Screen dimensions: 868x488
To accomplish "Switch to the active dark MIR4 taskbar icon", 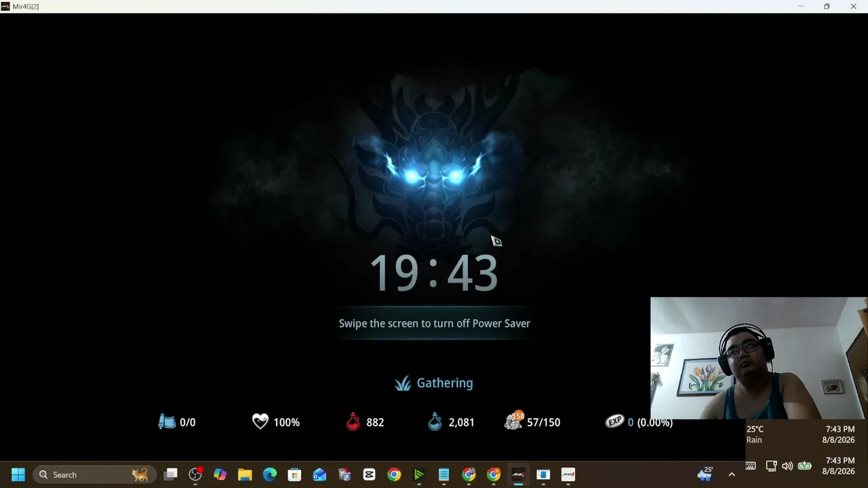I will 518,474.
